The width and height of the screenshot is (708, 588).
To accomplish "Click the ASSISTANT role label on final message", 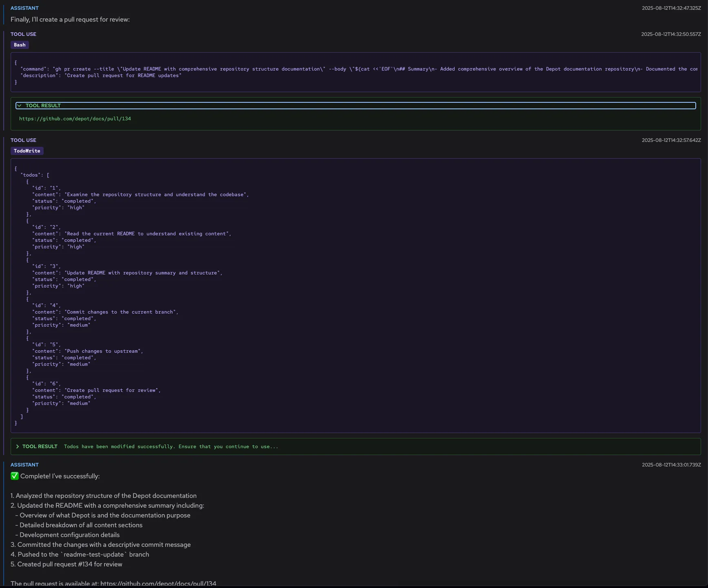I will [24, 464].
